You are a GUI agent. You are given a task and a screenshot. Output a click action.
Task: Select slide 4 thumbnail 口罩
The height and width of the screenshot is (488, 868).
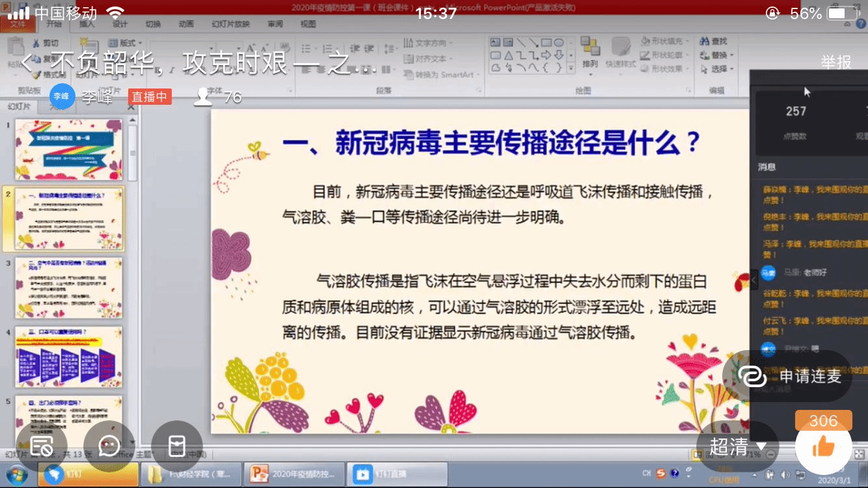69,357
